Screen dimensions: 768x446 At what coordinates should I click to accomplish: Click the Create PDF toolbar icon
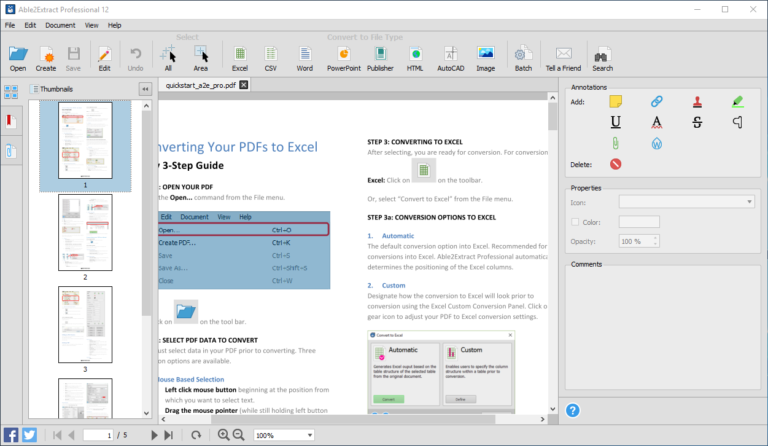[46, 54]
